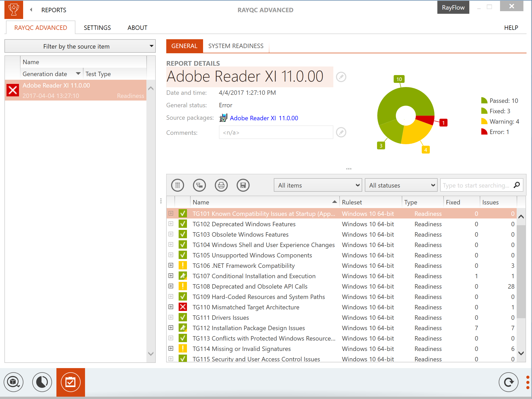532x399 pixels.
Task: Click the magnifier search icon
Action: 517,185
